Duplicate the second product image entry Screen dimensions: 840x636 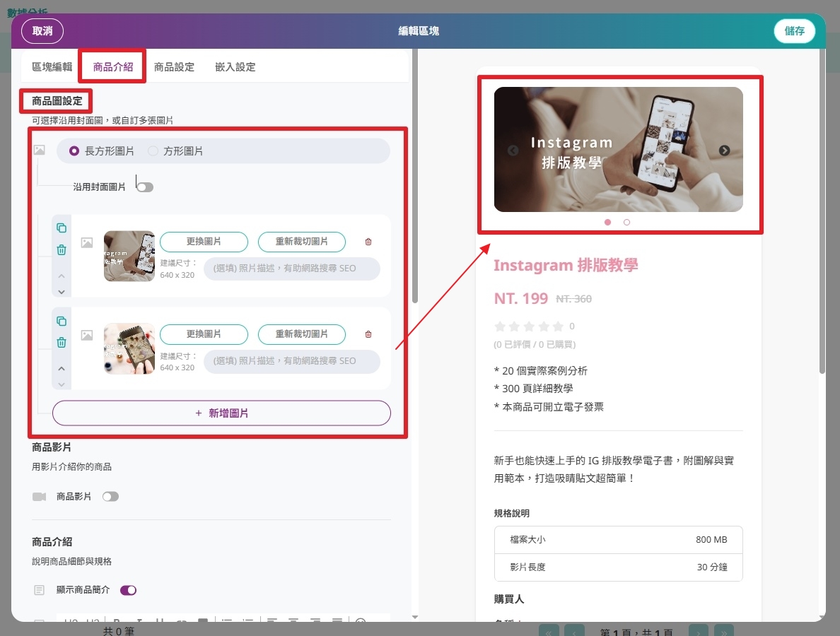[62, 322]
